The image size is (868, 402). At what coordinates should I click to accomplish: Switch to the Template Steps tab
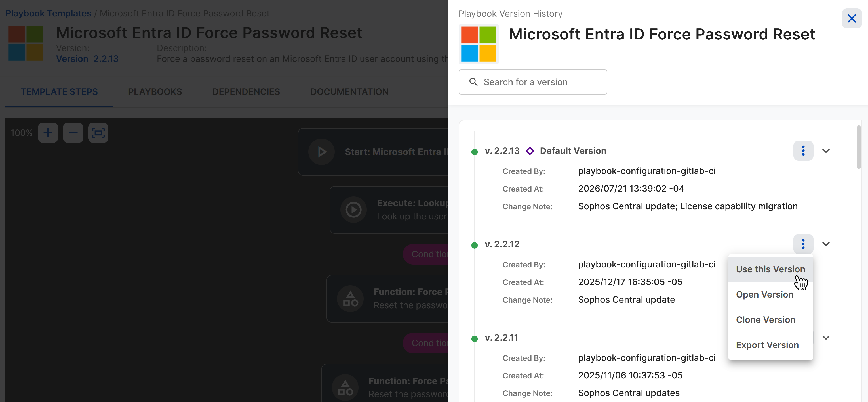click(59, 92)
